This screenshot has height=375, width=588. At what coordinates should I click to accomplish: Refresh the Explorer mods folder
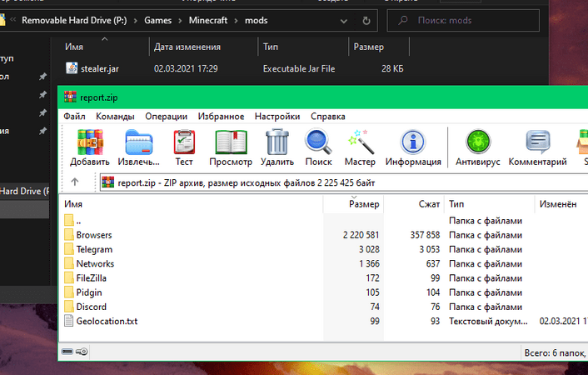(x=366, y=20)
